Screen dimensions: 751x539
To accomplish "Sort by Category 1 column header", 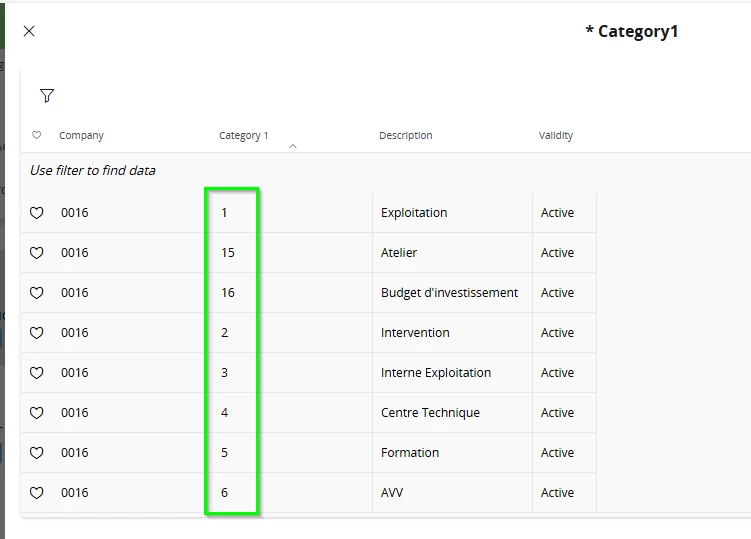I will (x=244, y=136).
